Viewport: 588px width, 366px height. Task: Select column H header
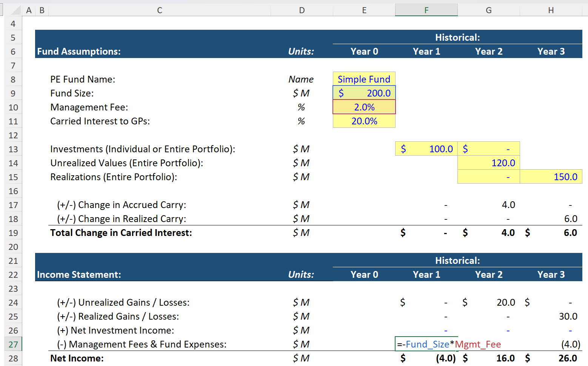point(551,10)
